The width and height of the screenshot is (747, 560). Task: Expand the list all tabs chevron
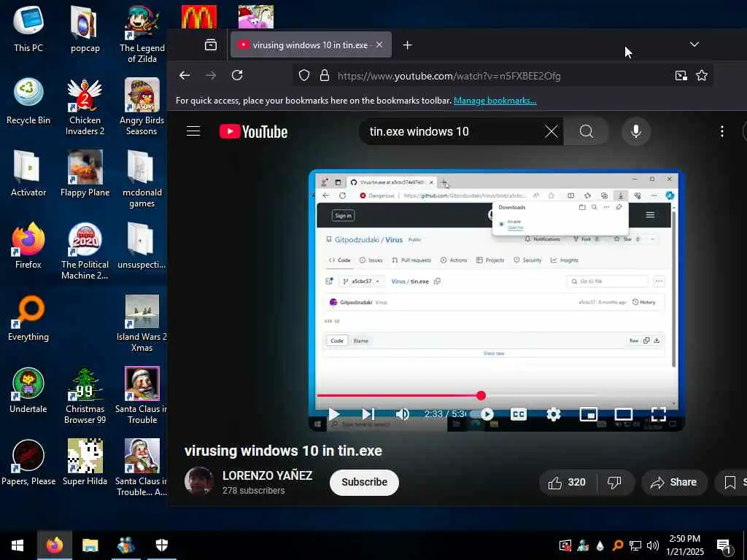[694, 44]
